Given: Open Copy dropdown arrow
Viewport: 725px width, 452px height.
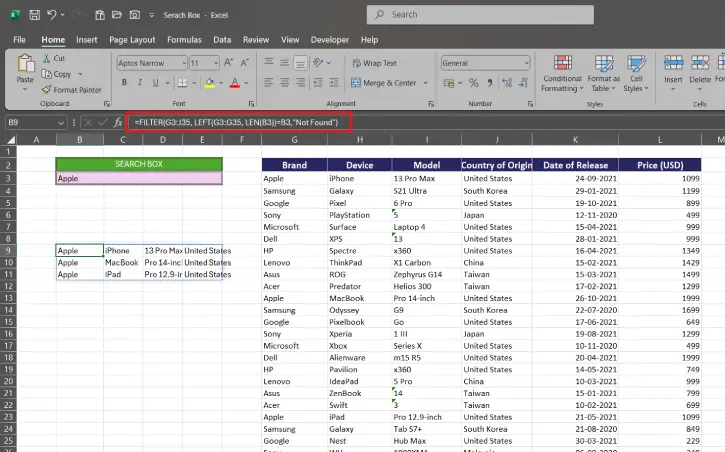Looking at the screenshot, I should pos(80,74).
